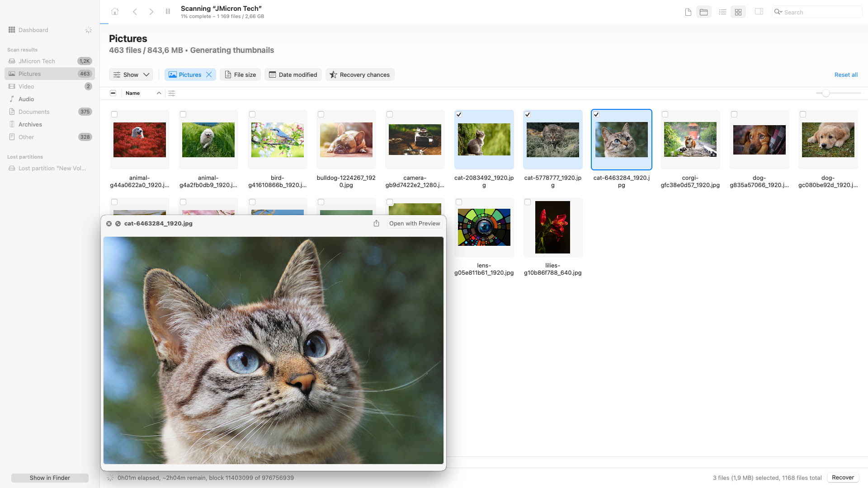Click the pause scan button
This screenshot has width=868, height=488.
tap(169, 11)
